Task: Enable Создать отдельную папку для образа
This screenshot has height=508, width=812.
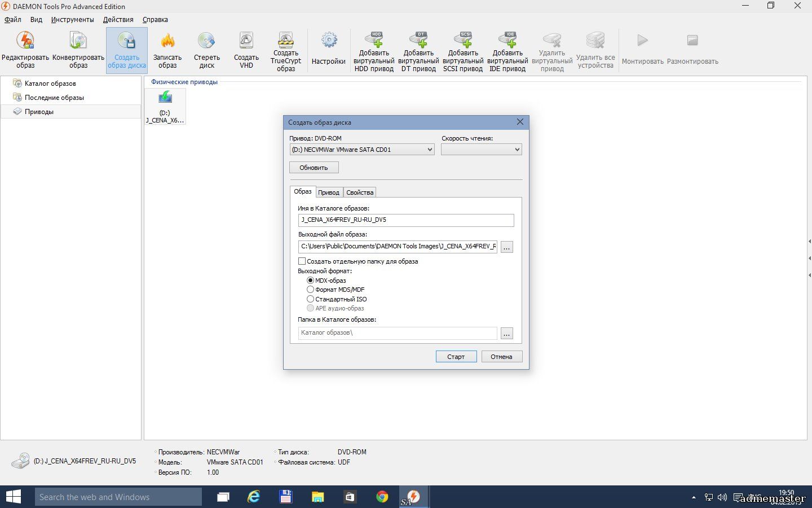Action: (302, 261)
